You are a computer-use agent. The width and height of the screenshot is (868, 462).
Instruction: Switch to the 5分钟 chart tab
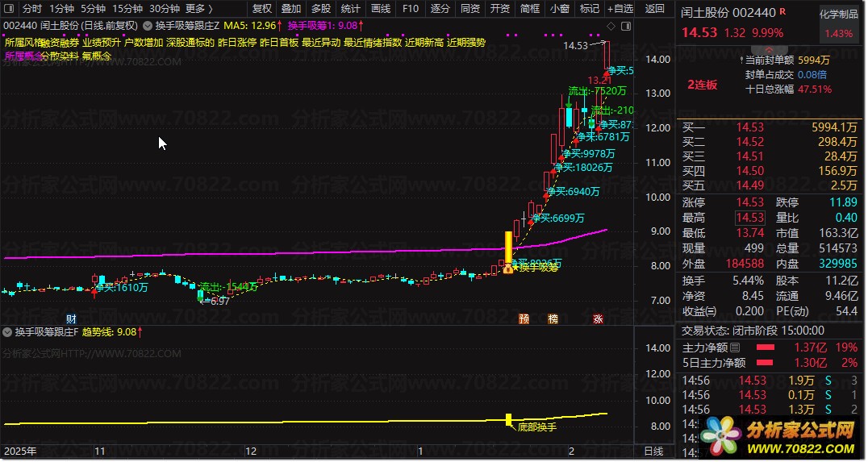(x=93, y=8)
